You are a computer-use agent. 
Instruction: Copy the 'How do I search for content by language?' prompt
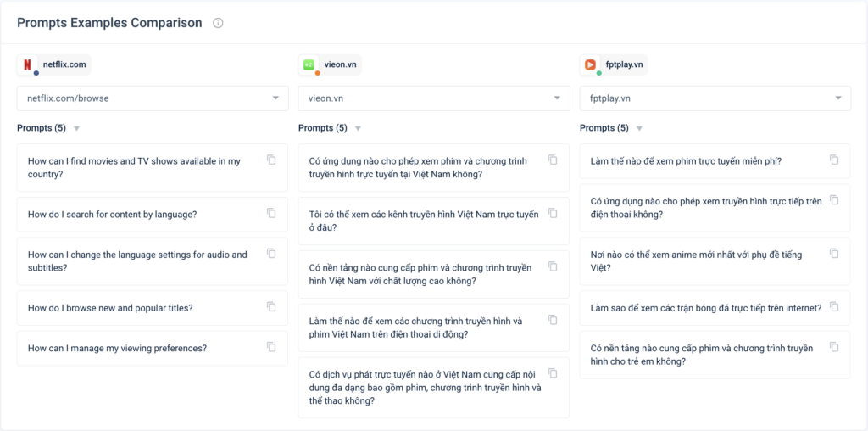271,213
